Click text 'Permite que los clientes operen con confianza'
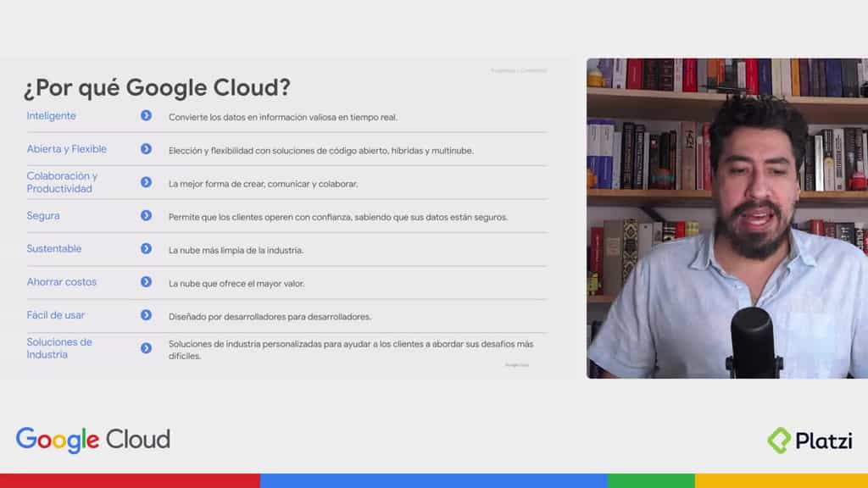Image resolution: width=868 pixels, height=488 pixels. click(260, 217)
